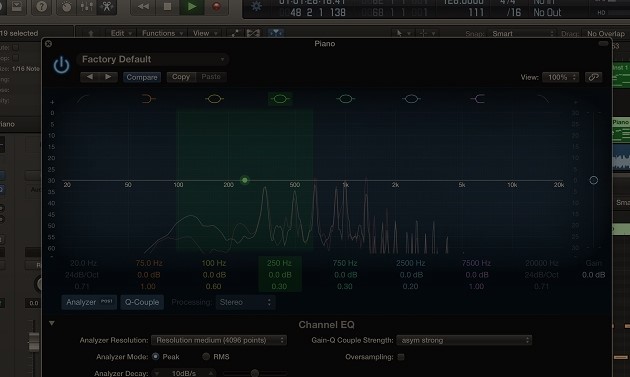Collapse the extended parameters disclosure triangle
630x377 pixels.
[x=51, y=323]
